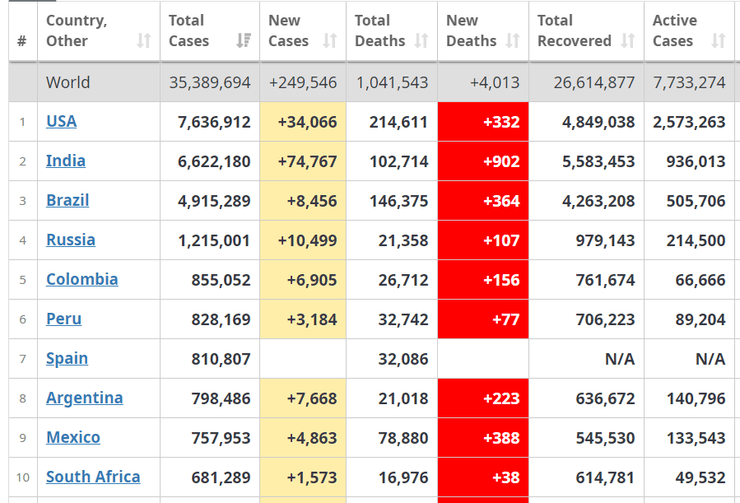Viewport: 740px width, 503px height.
Task: Click India's red new deaths cell
Action: click(x=483, y=161)
